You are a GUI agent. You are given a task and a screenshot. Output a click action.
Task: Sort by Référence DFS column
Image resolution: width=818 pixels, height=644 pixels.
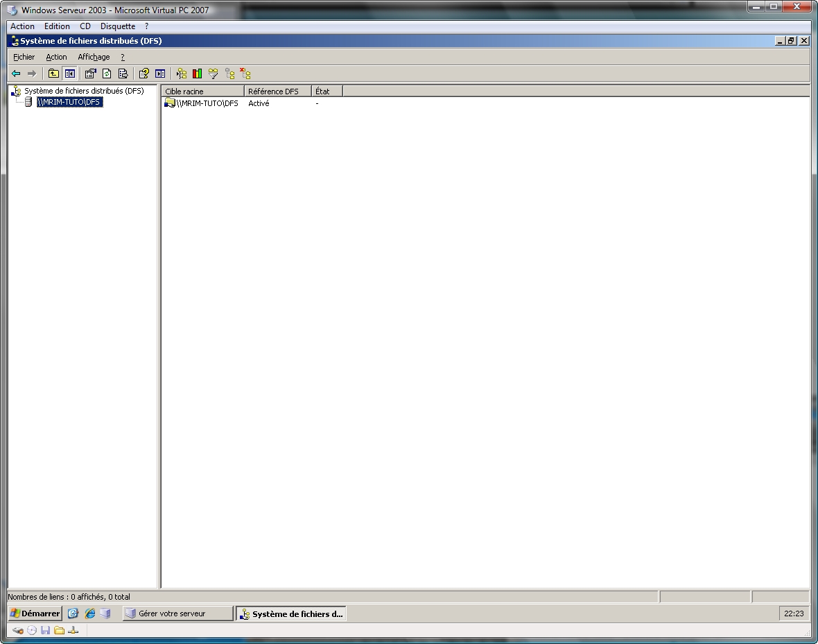tap(277, 92)
